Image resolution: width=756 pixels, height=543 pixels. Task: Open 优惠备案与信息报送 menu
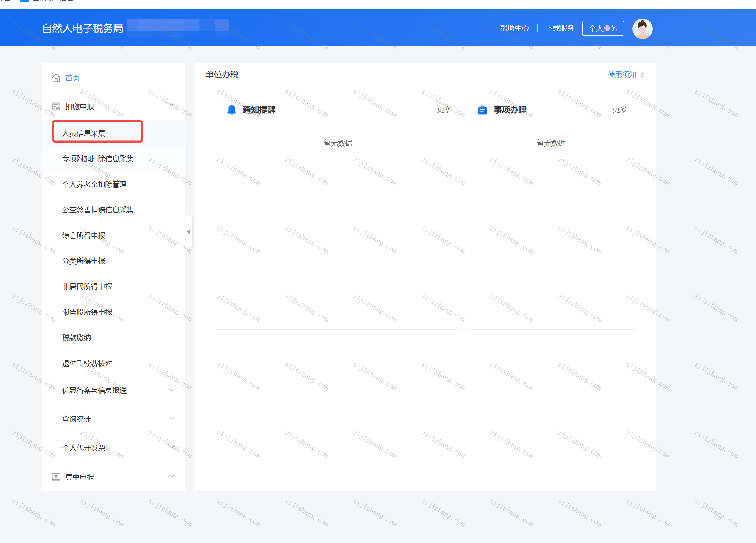coord(94,390)
